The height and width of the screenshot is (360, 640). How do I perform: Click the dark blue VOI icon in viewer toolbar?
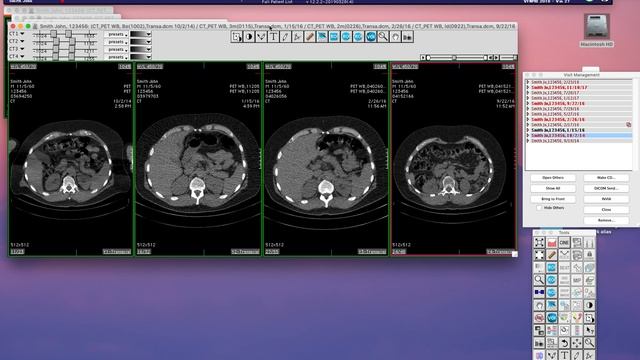point(371,37)
